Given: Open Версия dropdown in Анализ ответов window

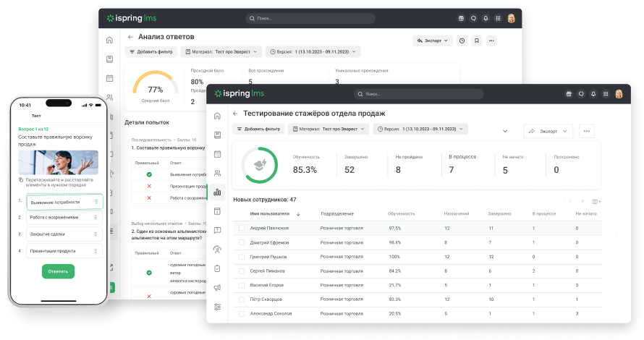Looking at the screenshot, I should [x=313, y=52].
